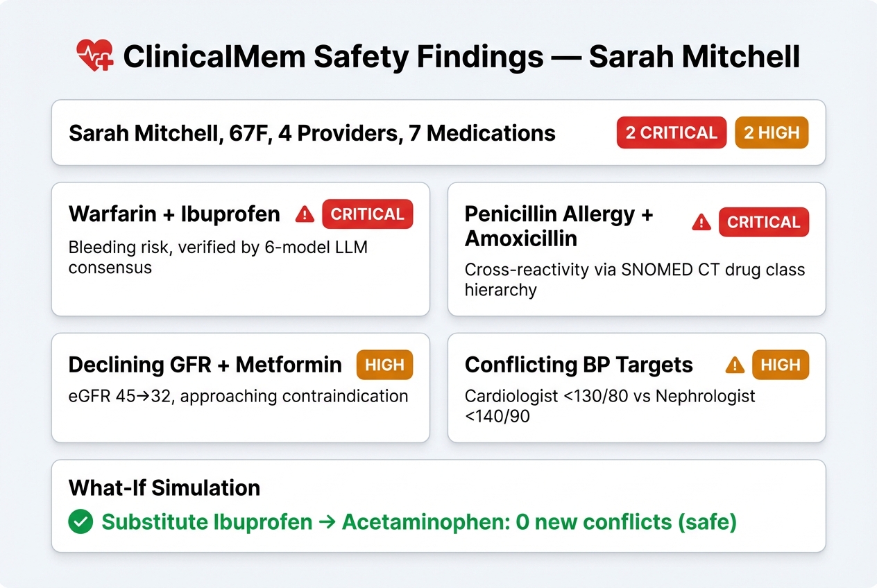Open the Declining GFR + Metformin finding title
Screen dimensions: 877x588
click(x=205, y=365)
